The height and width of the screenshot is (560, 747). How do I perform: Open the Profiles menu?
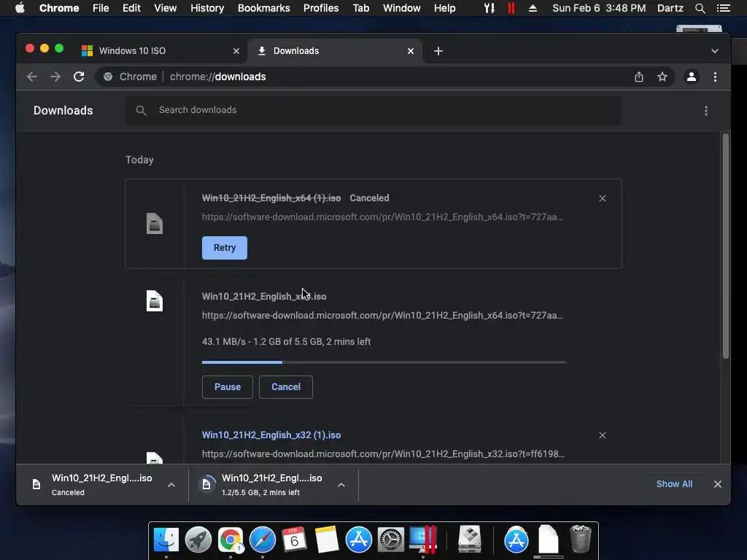pos(321,8)
